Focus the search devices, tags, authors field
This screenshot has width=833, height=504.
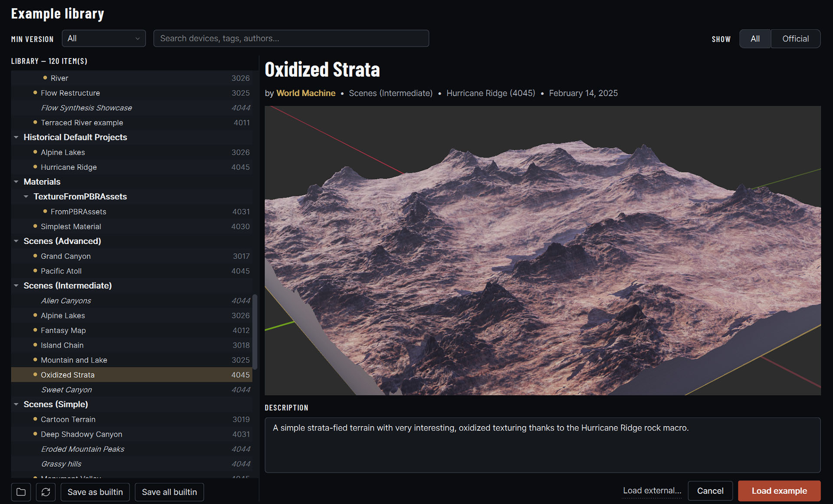[291, 38]
